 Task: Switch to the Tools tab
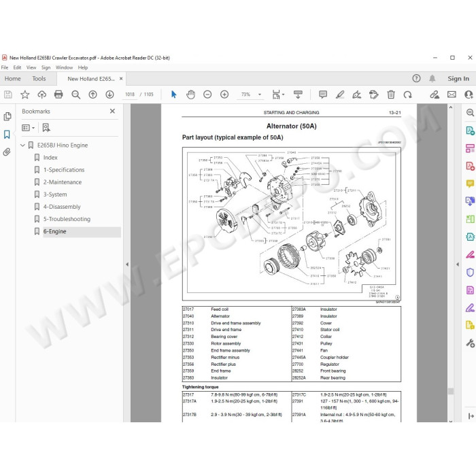click(39, 79)
